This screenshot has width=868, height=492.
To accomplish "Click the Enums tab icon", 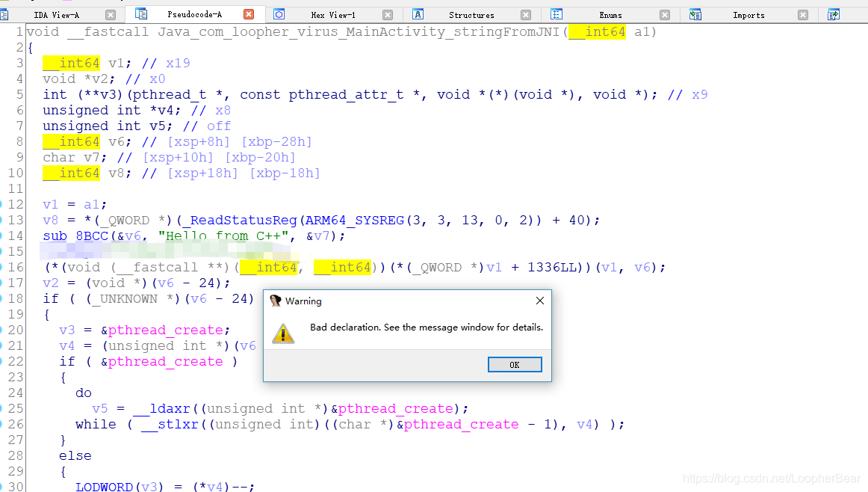I will (x=557, y=14).
